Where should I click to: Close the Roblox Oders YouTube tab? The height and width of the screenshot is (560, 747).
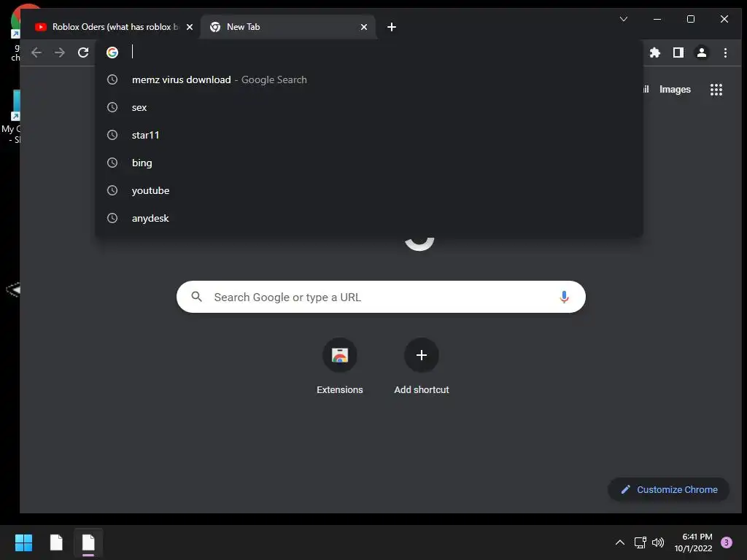(x=190, y=27)
